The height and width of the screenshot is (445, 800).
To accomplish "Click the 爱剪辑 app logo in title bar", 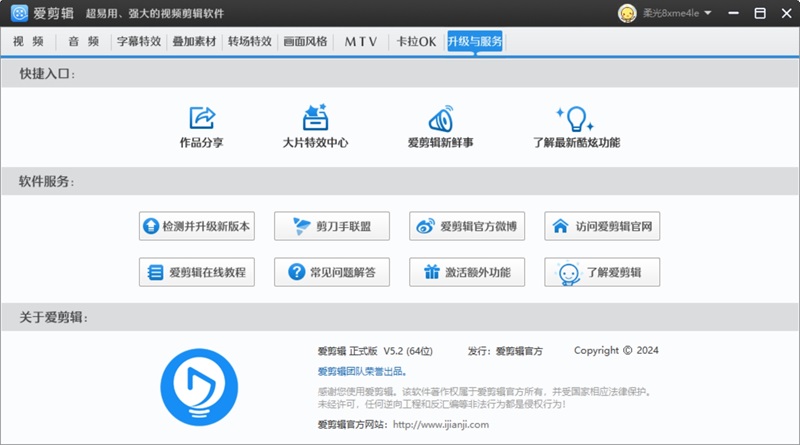I will tap(19, 13).
